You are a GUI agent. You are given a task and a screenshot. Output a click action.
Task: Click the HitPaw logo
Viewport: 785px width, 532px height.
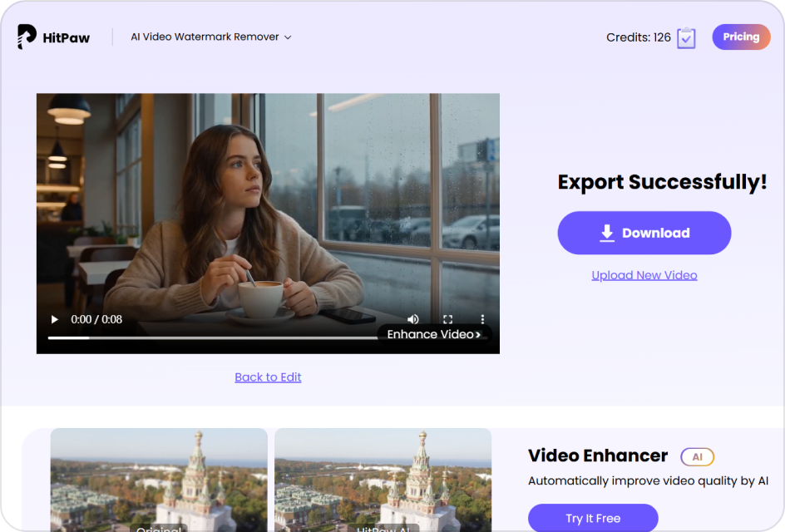pos(53,37)
